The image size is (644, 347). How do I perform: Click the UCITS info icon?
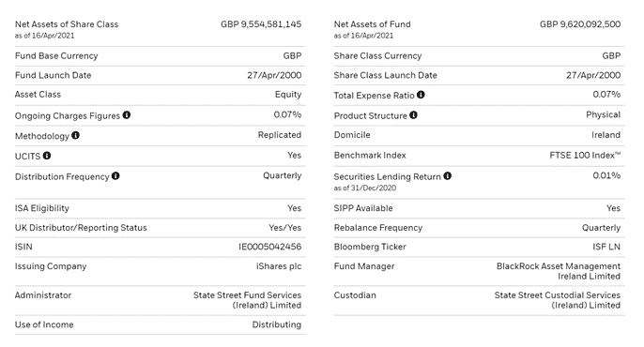coord(47,156)
